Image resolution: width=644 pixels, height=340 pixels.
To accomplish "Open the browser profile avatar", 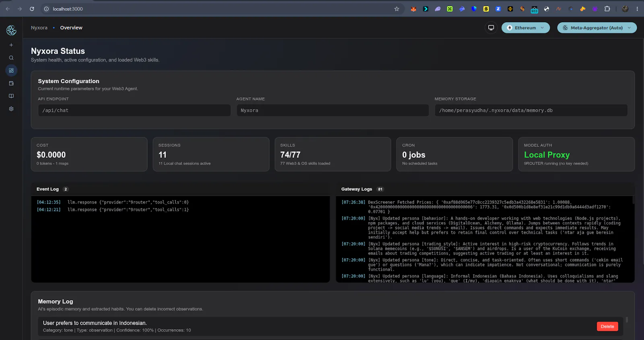I will 625,9.
